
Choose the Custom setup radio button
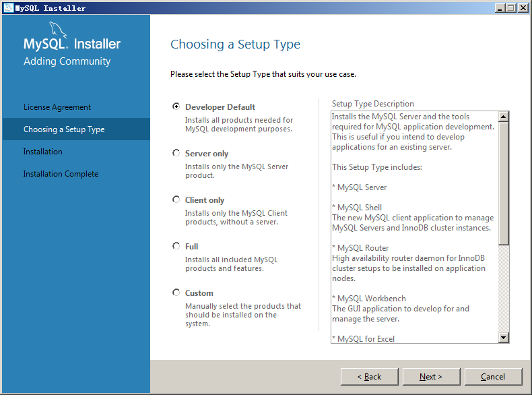coord(176,293)
